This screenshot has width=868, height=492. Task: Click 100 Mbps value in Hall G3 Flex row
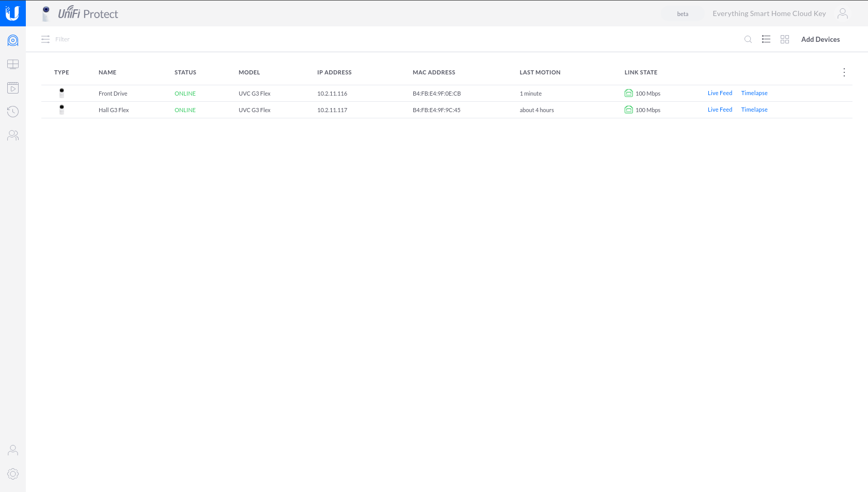point(648,110)
